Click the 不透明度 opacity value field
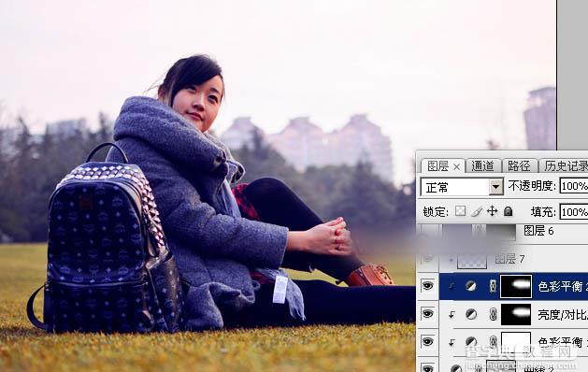The image size is (588, 372). click(x=574, y=186)
